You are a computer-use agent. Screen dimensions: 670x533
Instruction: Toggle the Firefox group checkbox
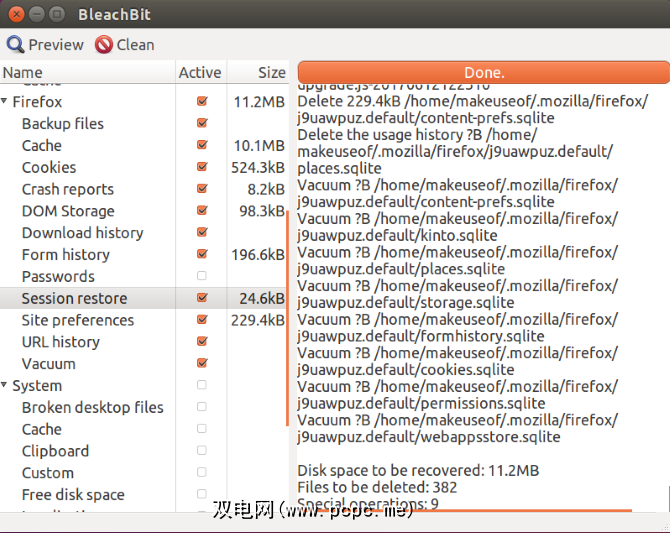click(202, 101)
